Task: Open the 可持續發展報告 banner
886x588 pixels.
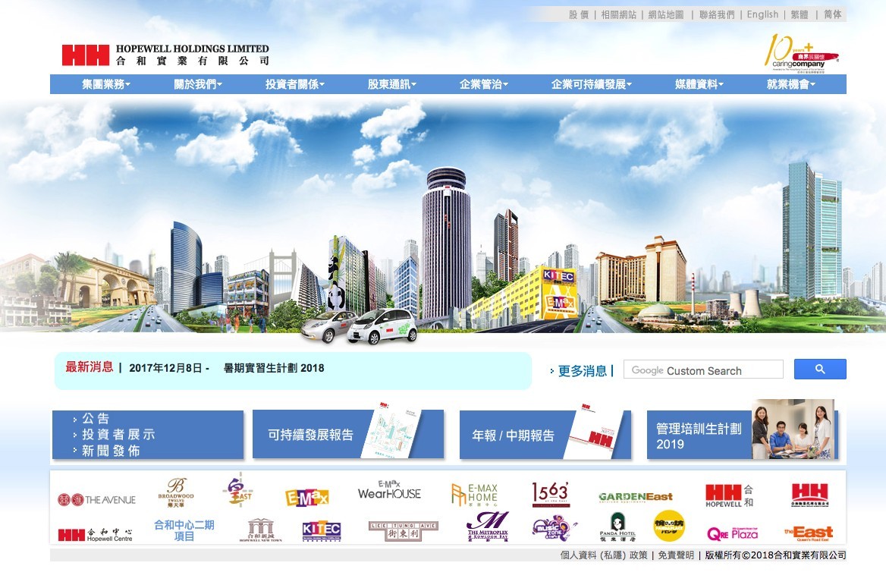Action: tap(348, 434)
